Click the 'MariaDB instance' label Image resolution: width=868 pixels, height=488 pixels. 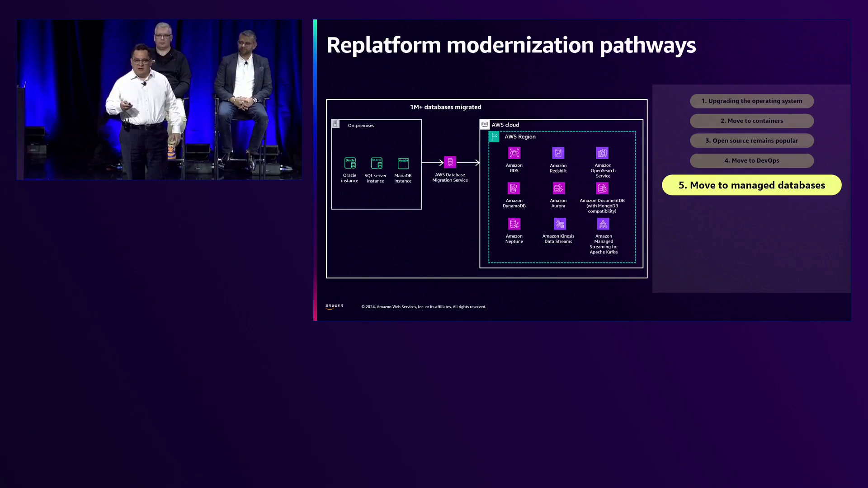click(x=403, y=178)
